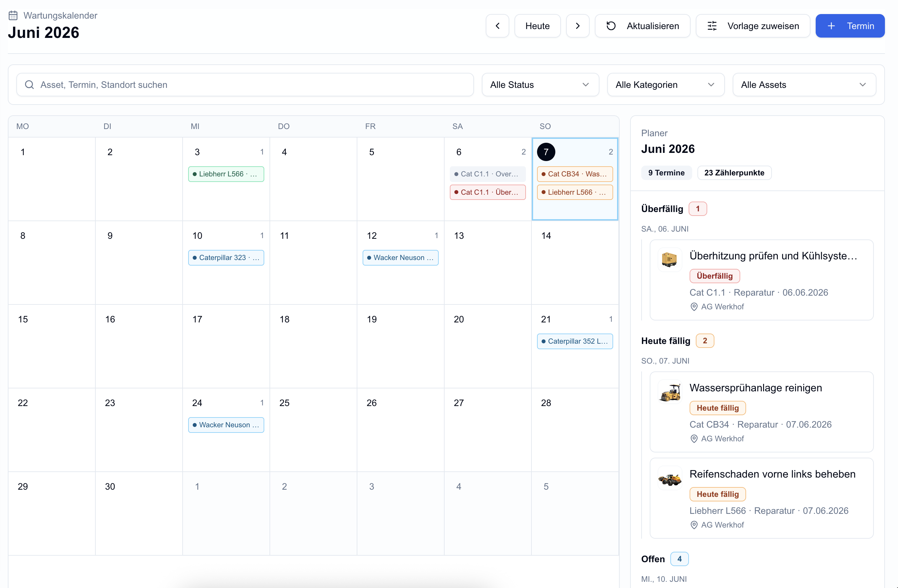Click Heute fällig tag on Reifenschaden card
Viewport: 898px width, 588px height.
tap(718, 494)
